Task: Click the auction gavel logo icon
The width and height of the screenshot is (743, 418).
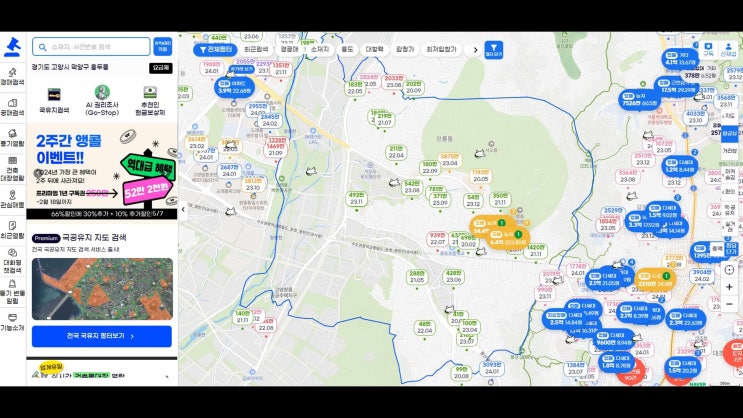Action: tap(12, 46)
